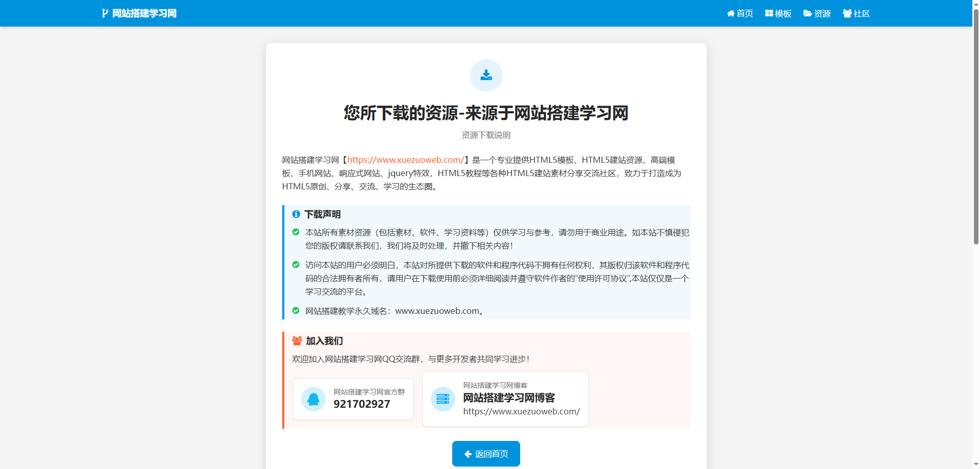Click the blue download icon circle
The width and height of the screenshot is (980, 469).
486,76
